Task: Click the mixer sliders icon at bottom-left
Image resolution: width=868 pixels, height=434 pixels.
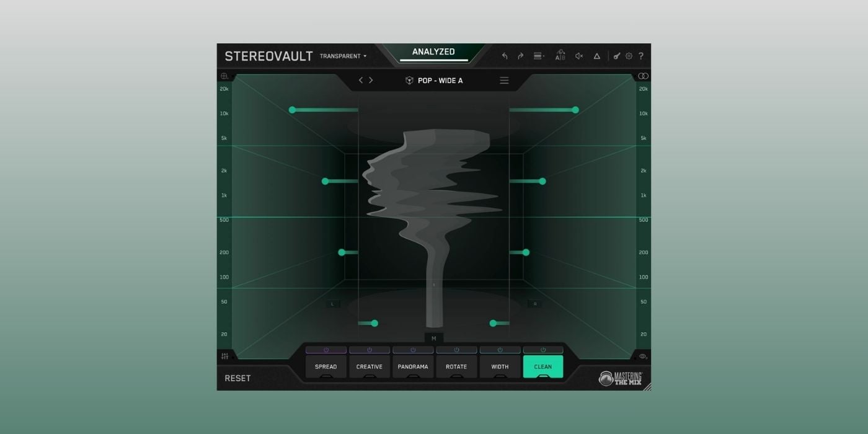Action: (224, 356)
